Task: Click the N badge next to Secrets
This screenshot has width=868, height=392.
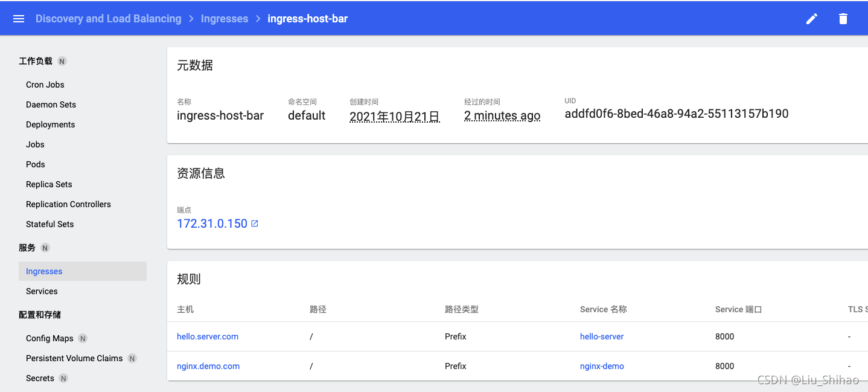Action: click(x=63, y=378)
